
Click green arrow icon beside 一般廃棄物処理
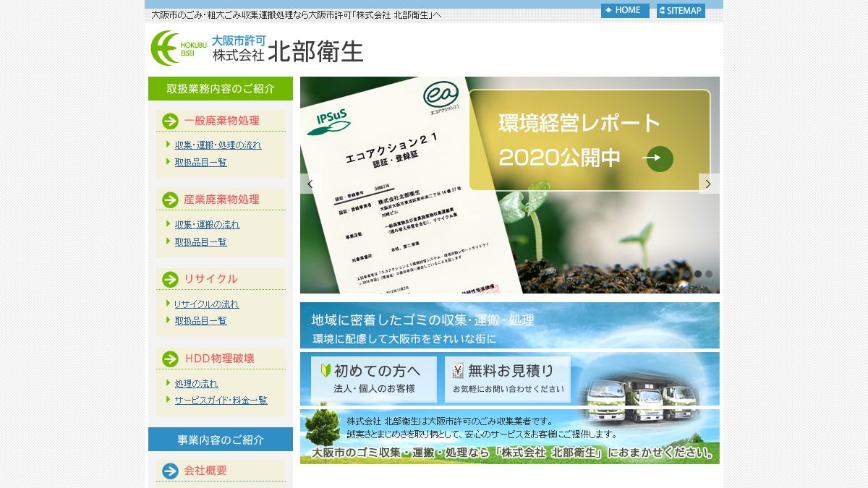point(171,121)
